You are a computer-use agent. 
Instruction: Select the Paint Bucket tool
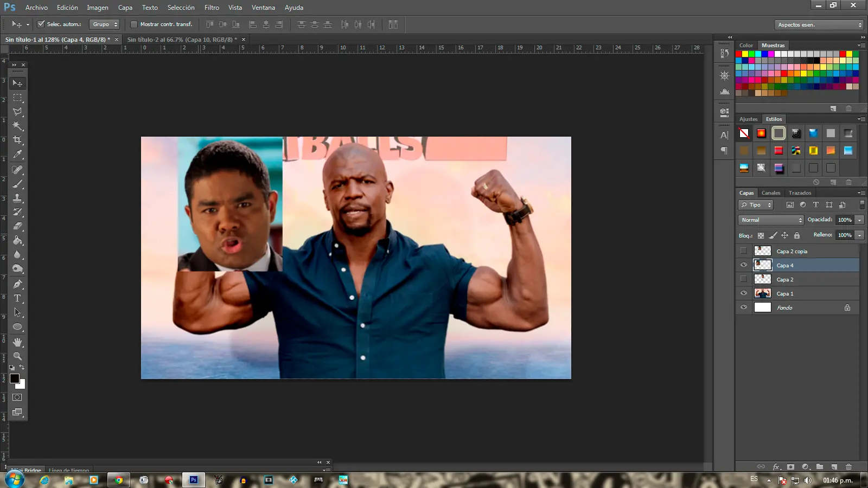17,240
